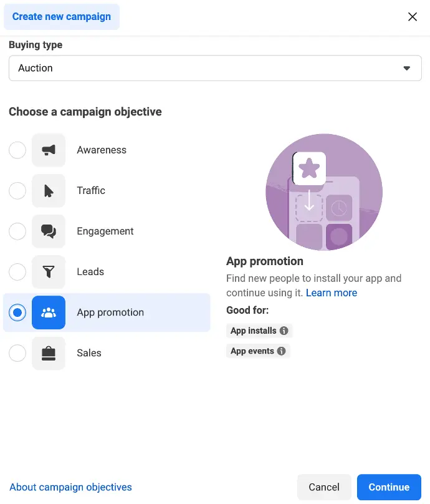Close the campaign creation dialog
Image resolution: width=430 pixels, height=504 pixels.
click(413, 17)
